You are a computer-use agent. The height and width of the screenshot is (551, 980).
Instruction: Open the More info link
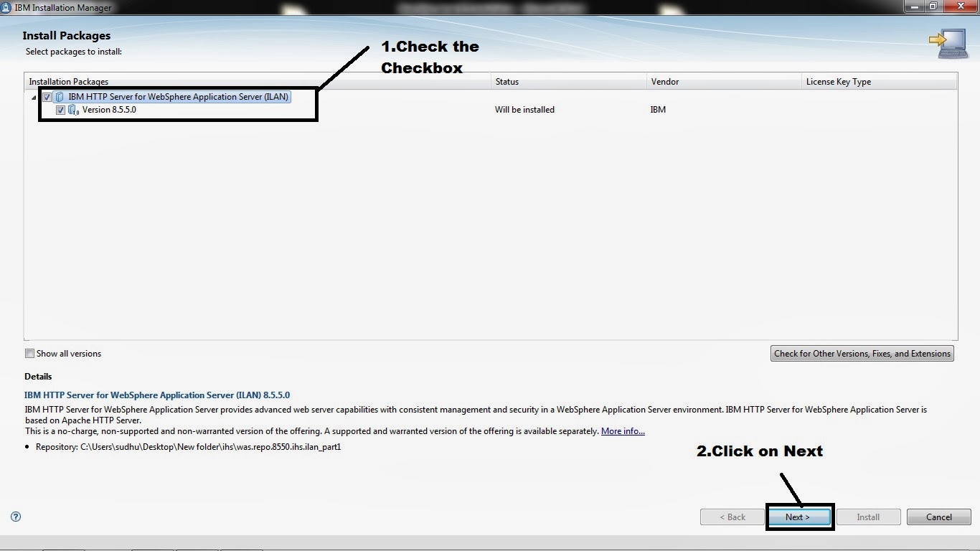coord(622,430)
